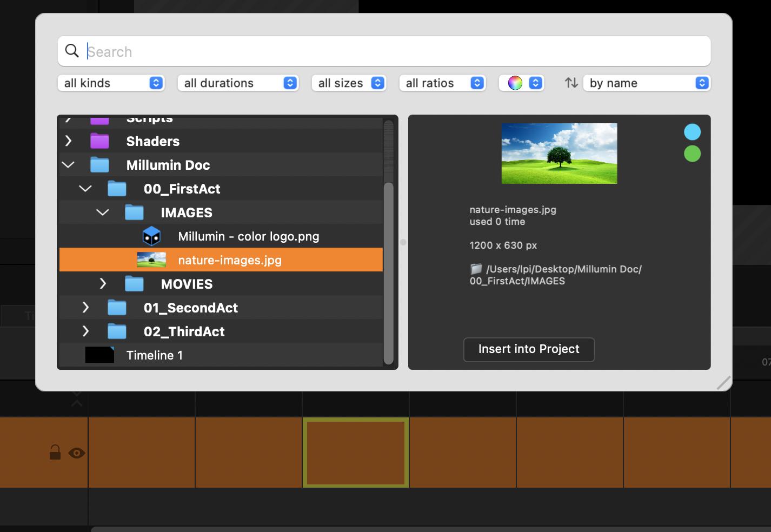
Task: Click the Insert into Project button
Action: 529,349
